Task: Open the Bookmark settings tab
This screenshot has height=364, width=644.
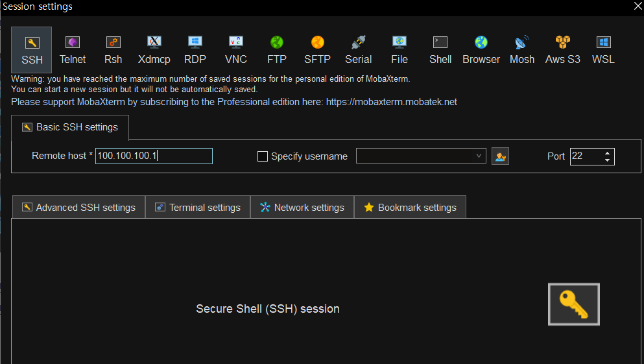Action: [x=410, y=208]
